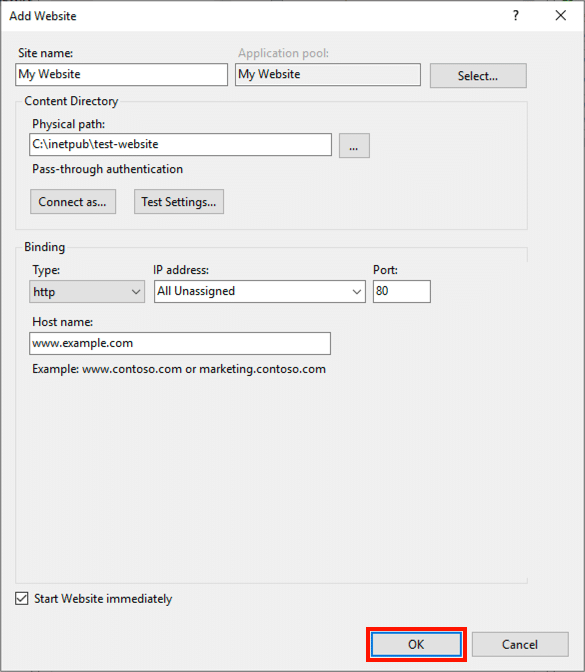Confirm with the OK button
585x672 pixels.
coord(416,644)
